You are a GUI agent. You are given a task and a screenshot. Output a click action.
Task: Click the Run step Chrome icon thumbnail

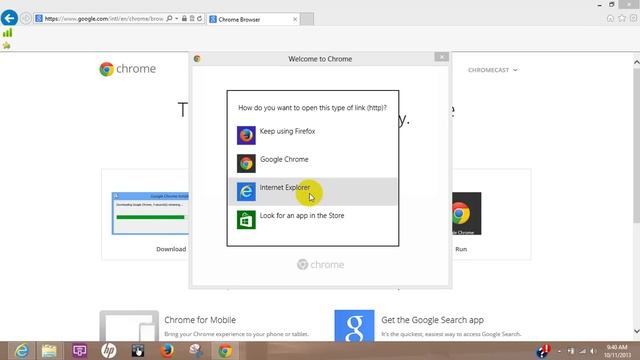tap(467, 213)
